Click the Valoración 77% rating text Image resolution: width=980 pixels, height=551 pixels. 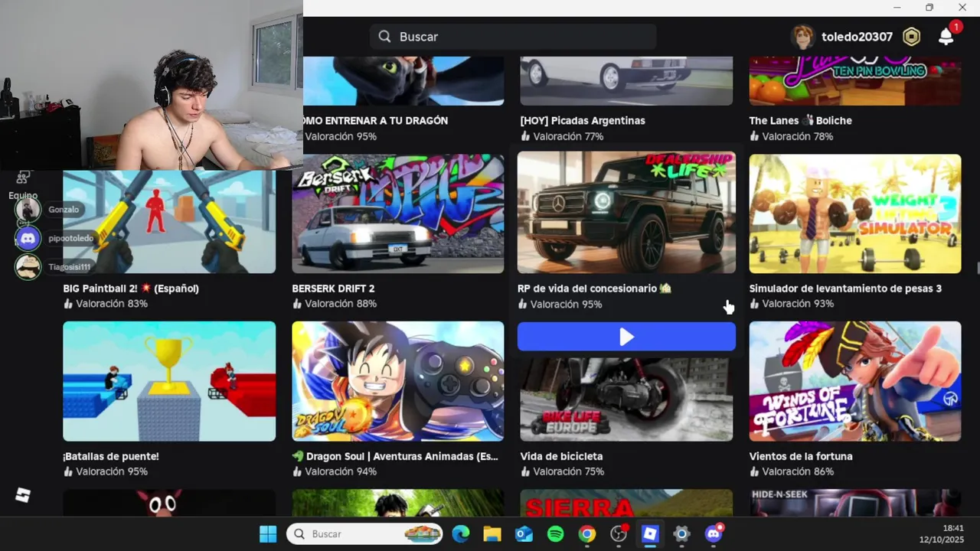pyautogui.click(x=569, y=136)
